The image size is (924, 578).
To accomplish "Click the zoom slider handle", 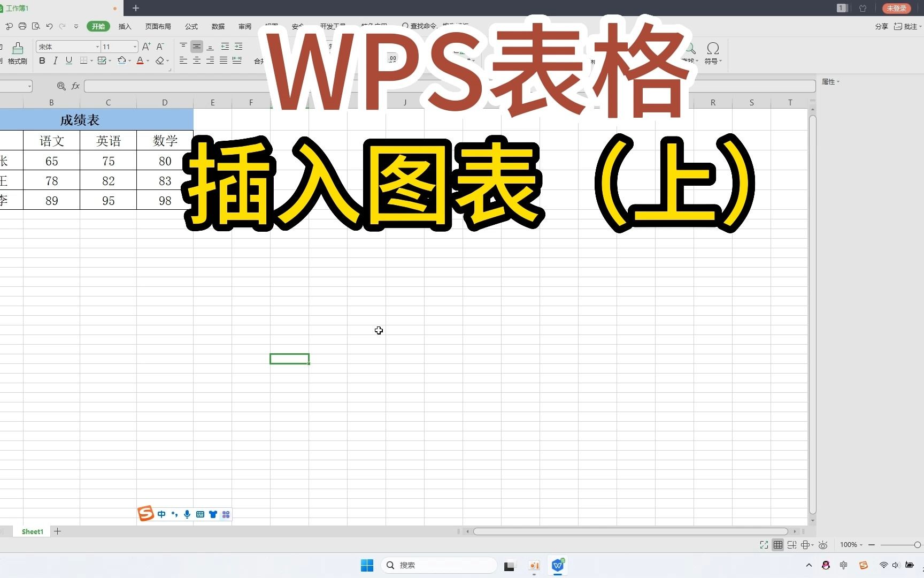I will coord(918,545).
